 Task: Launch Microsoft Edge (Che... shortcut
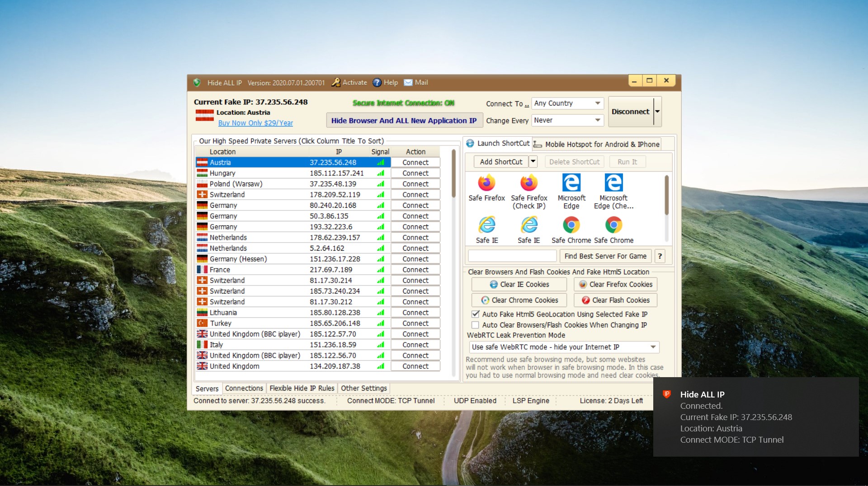613,192
